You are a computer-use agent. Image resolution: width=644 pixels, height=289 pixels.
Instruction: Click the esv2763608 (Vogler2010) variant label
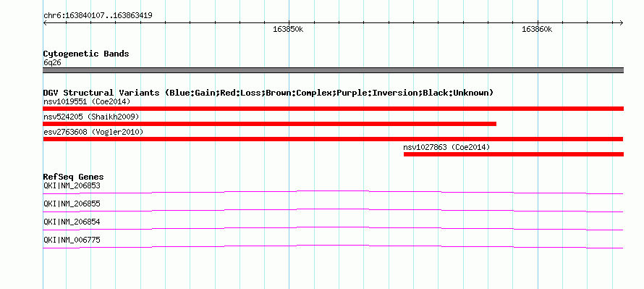point(93,132)
